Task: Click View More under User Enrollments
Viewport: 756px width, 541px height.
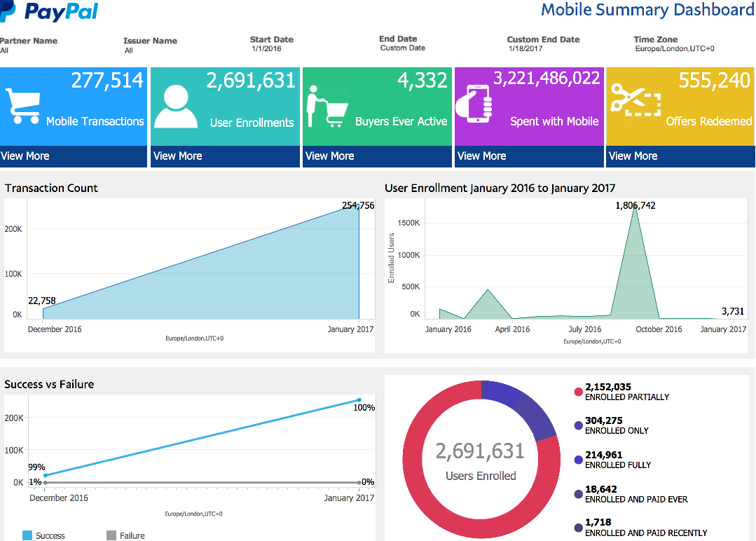Action: tap(177, 156)
